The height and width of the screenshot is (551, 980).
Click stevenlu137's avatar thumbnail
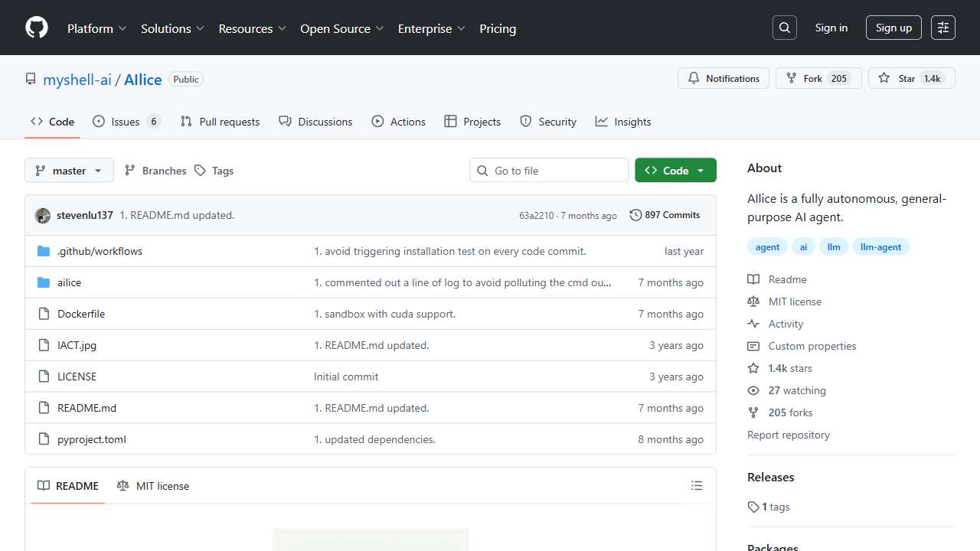click(x=43, y=216)
